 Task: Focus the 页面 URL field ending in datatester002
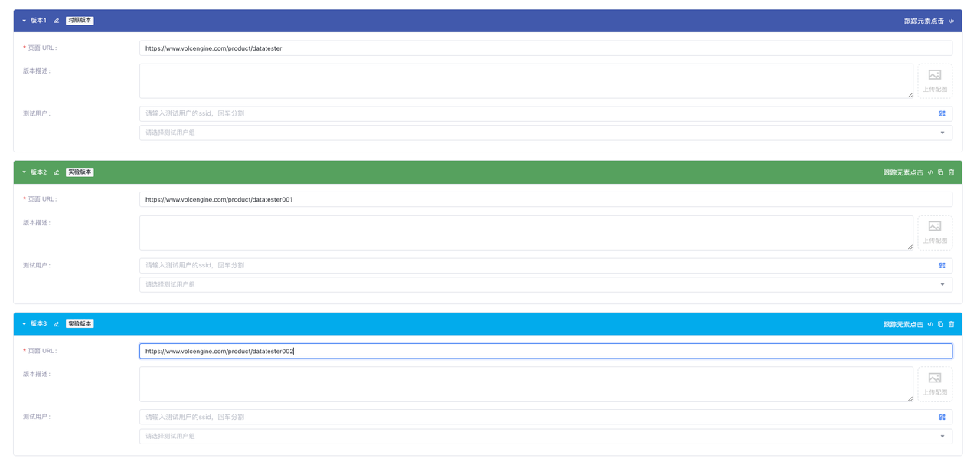pyautogui.click(x=546, y=351)
